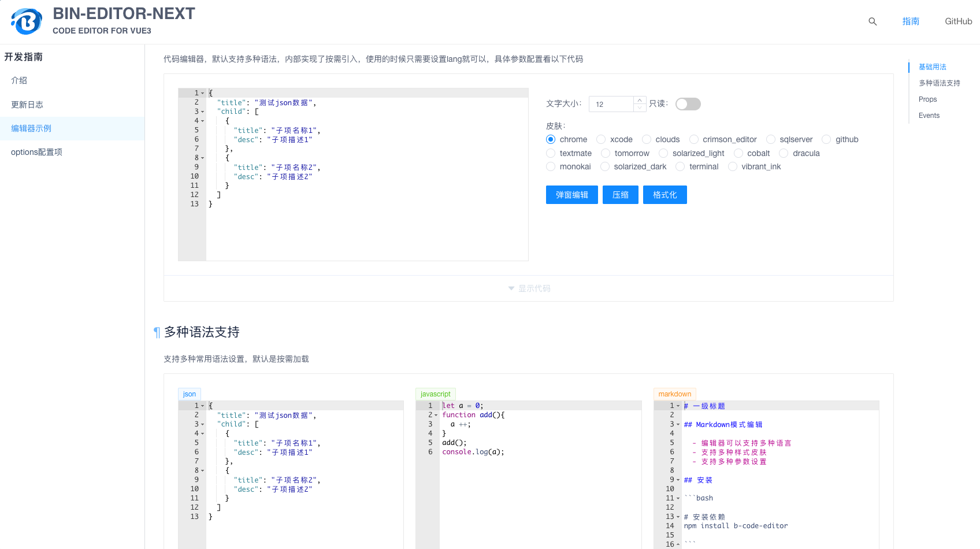This screenshot has height=549, width=980.
Task: Collapse line 3 fold arrow in top editor
Action: point(203,112)
